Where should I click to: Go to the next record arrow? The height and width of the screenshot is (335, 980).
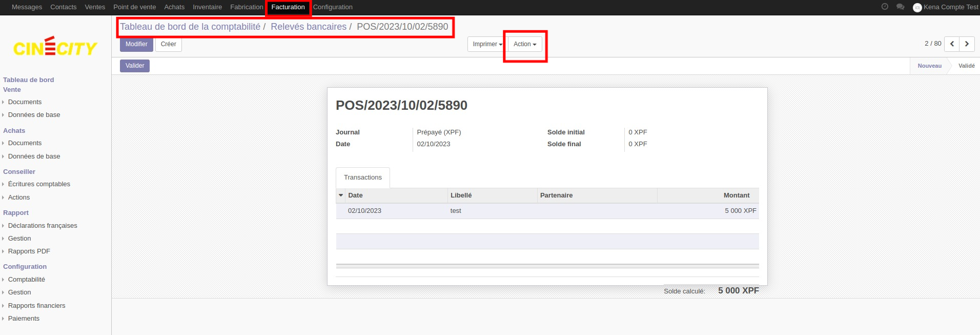[967, 44]
